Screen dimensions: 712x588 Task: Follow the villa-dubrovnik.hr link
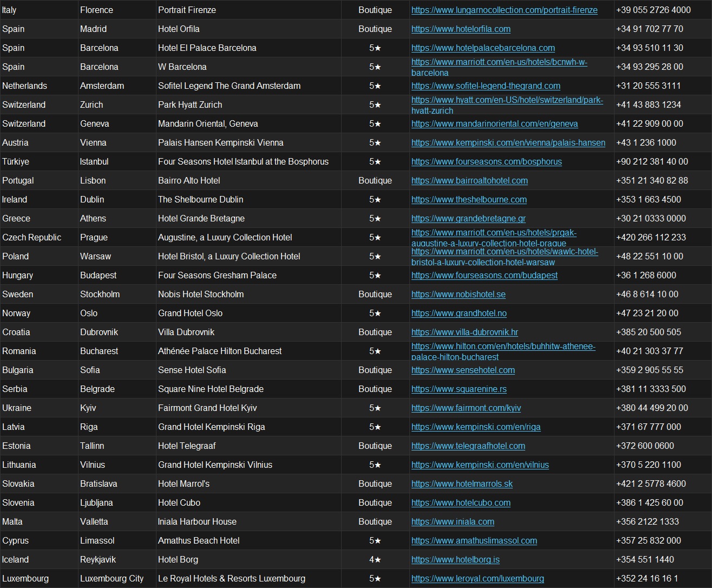[465, 332]
